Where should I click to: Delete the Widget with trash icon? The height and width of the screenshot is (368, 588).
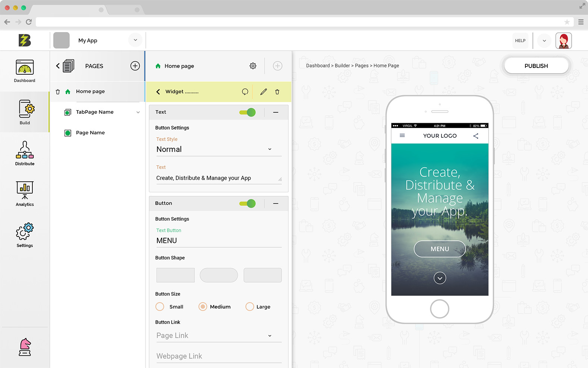point(277,92)
